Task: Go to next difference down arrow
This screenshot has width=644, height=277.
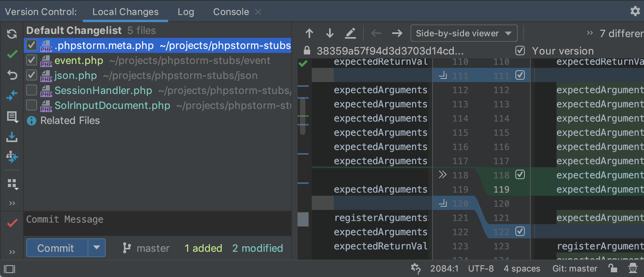Action: pos(330,34)
